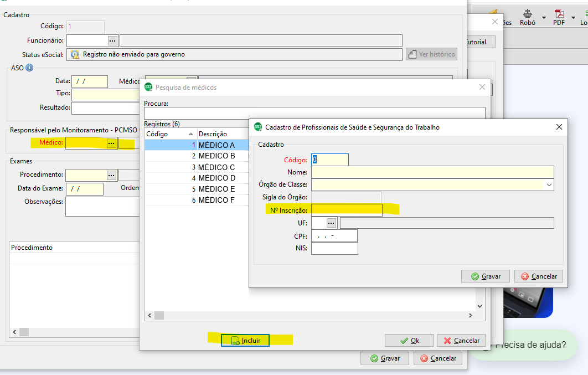588x375 pixels.
Task: Close Cadastro de Profissionais dialog
Action: pos(559,127)
